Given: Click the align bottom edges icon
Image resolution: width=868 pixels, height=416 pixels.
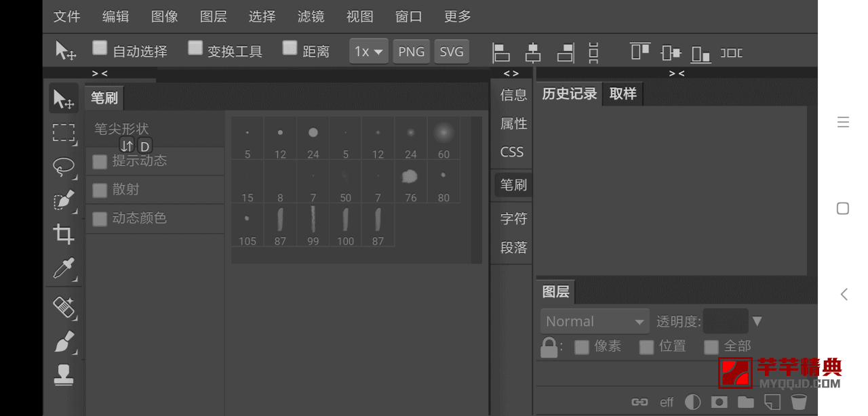Looking at the screenshot, I should pyautogui.click(x=701, y=54).
